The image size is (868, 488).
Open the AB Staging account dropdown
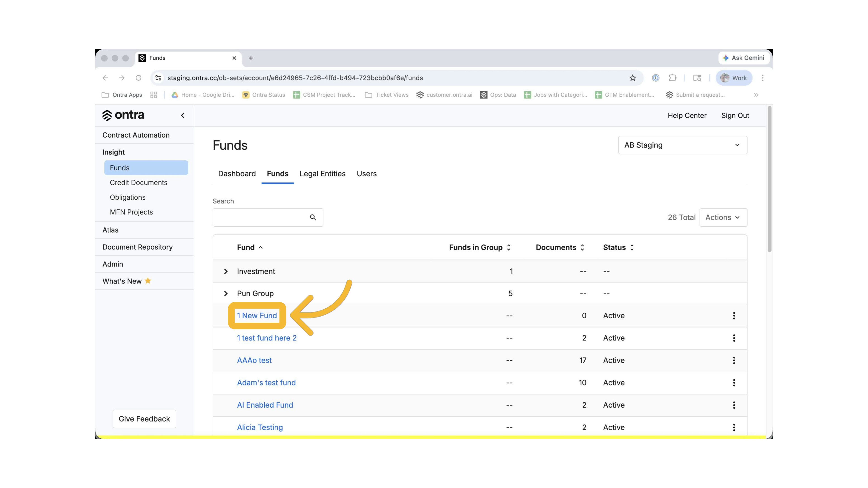(x=682, y=145)
